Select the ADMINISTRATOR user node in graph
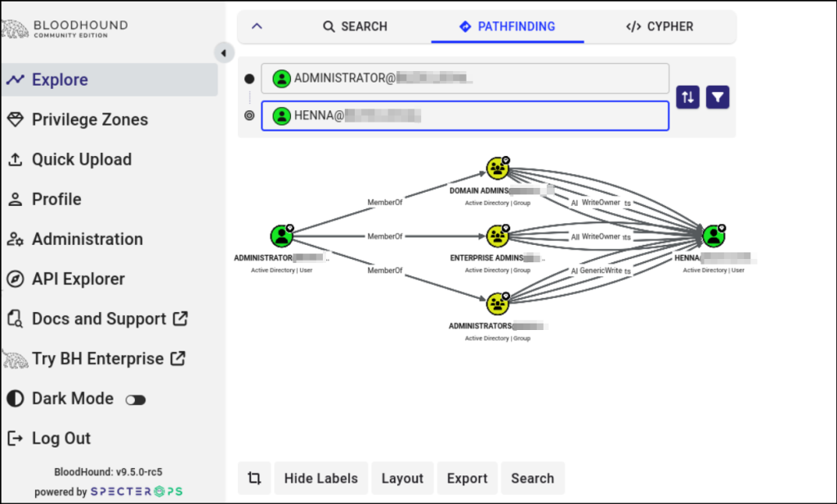Screen dimensions: 837x504 282,236
